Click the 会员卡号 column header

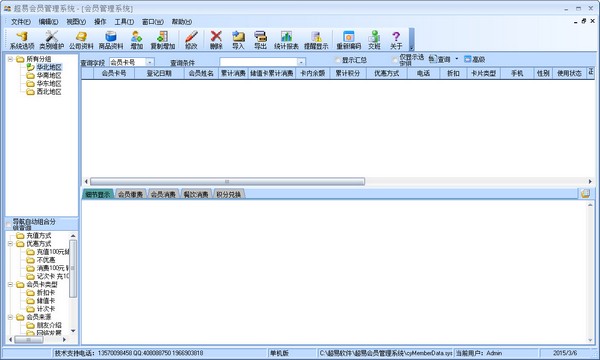(114, 73)
